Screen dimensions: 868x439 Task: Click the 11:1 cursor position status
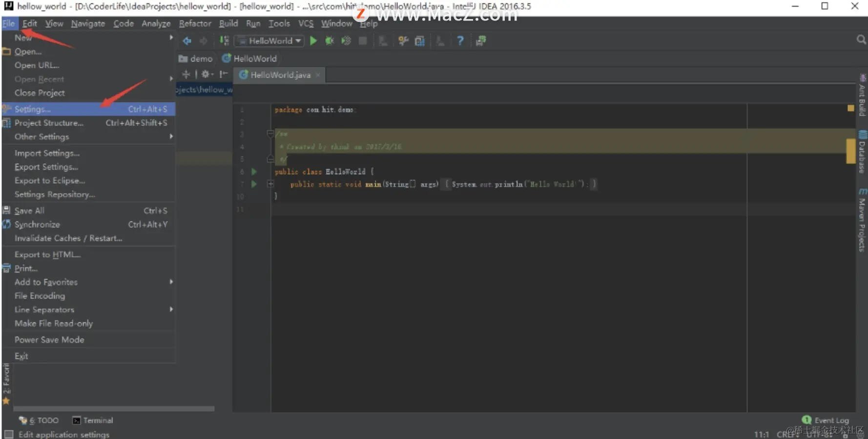pyautogui.click(x=761, y=434)
